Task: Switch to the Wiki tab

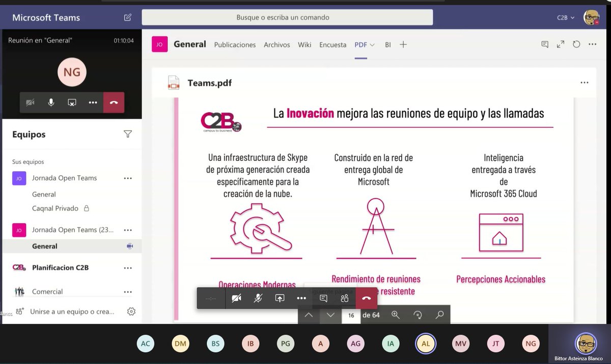Action: click(x=304, y=45)
